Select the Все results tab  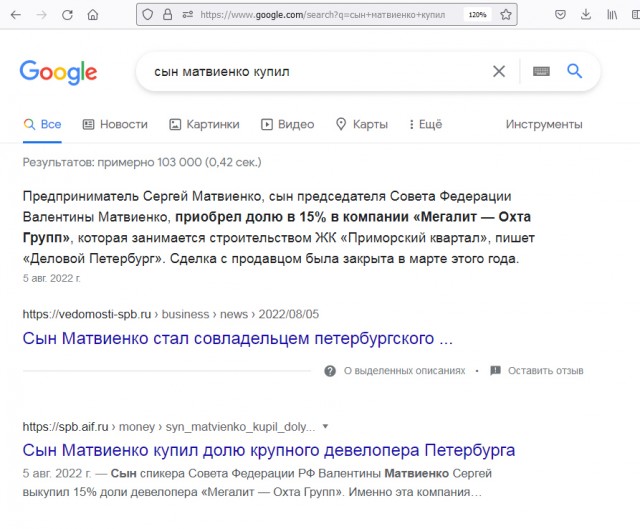point(42,124)
